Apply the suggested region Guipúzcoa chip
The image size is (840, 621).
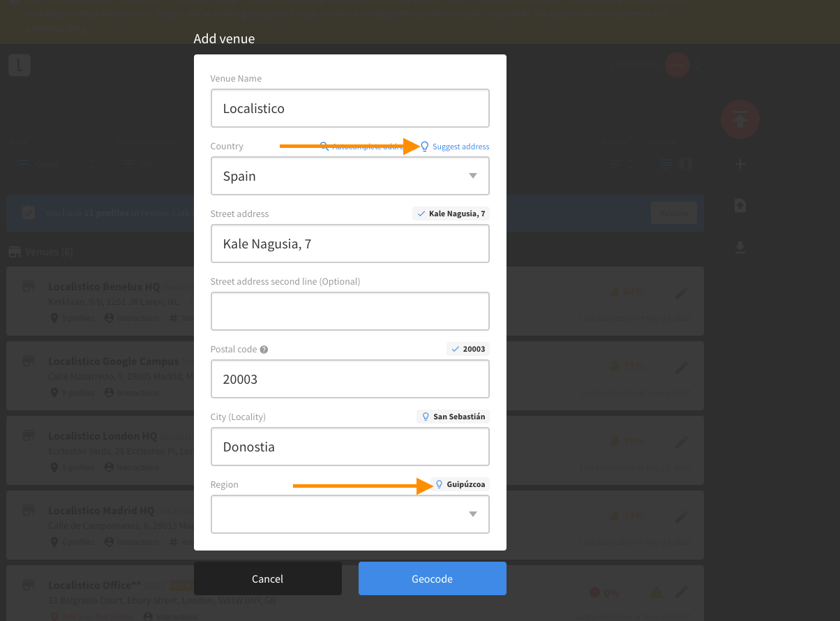coord(460,484)
